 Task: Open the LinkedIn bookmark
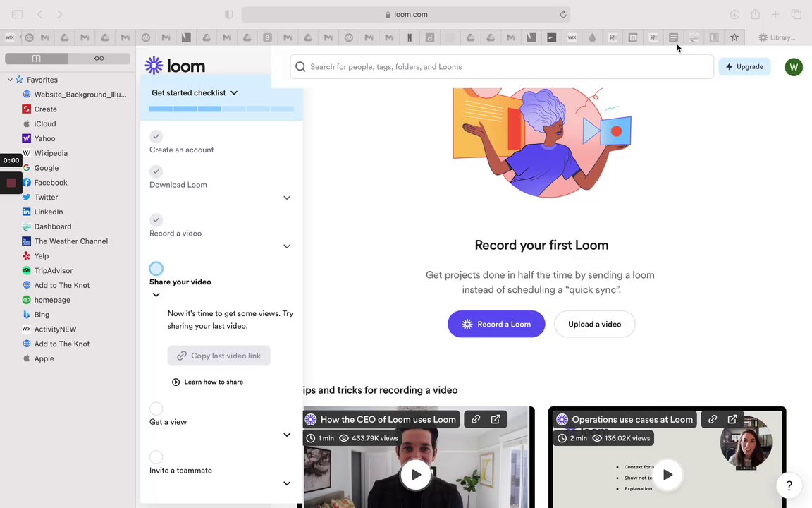pos(42,212)
